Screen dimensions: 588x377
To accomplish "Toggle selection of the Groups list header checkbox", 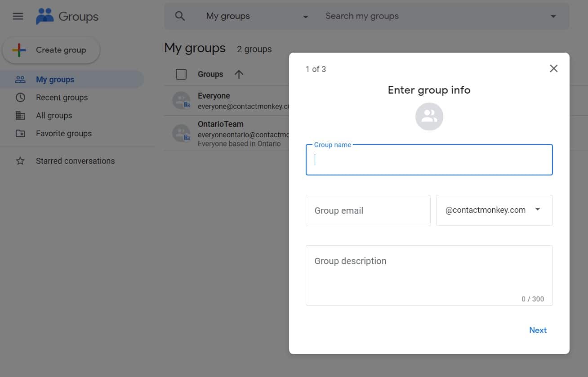I will tap(181, 74).
